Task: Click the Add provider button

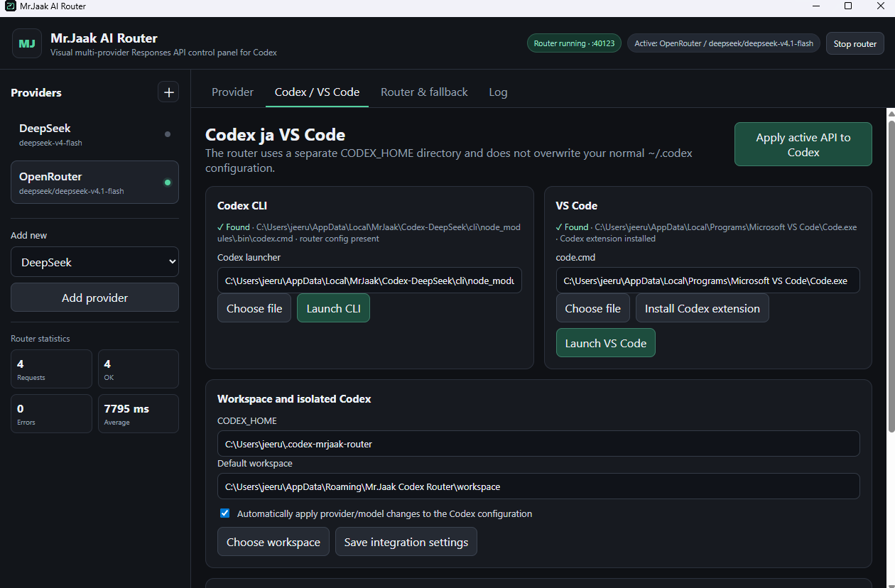Action: (x=94, y=298)
